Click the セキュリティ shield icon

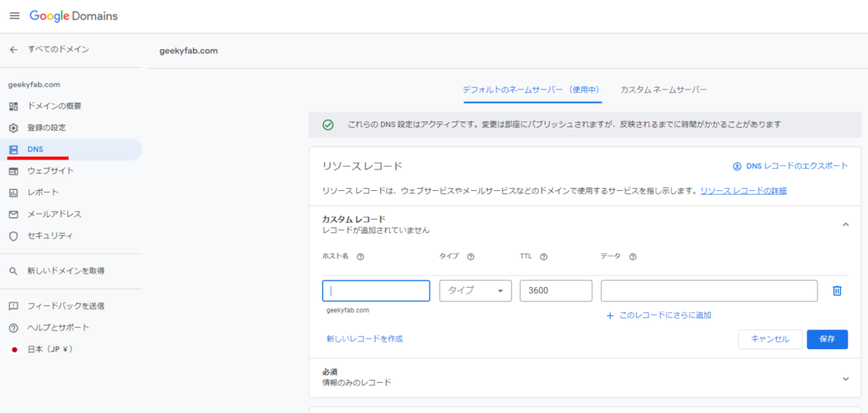(13, 237)
